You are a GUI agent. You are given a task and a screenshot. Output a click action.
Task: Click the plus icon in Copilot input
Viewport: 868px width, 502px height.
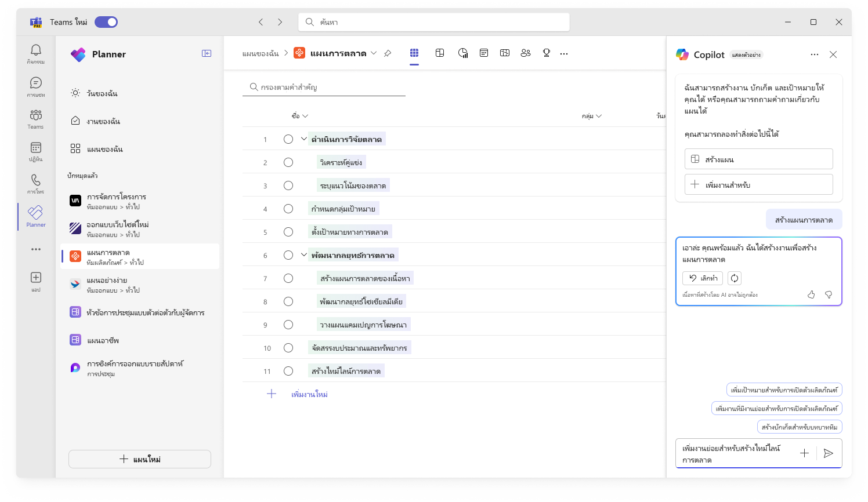click(804, 453)
